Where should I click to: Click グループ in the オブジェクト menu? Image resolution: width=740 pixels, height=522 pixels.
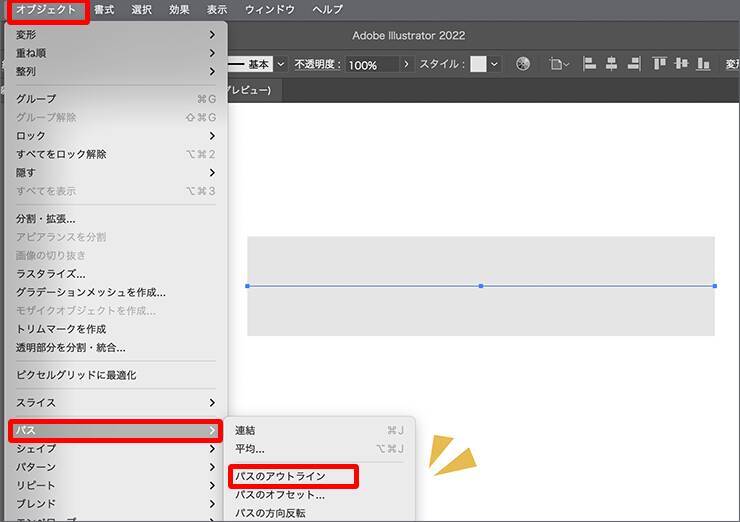[x=36, y=99]
